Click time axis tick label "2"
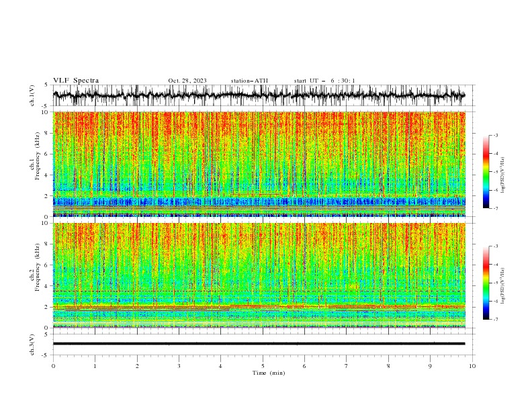 click(137, 366)
